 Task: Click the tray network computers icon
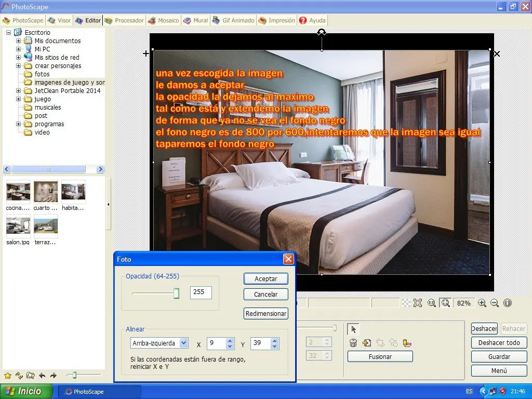click(x=494, y=391)
